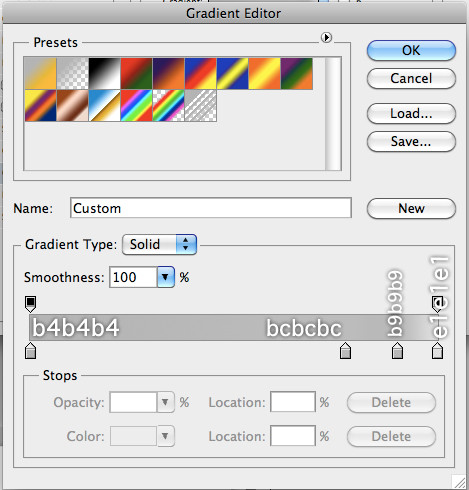The height and width of the screenshot is (490, 469).
Task: Click the presets list scrollbar
Action: point(333,114)
